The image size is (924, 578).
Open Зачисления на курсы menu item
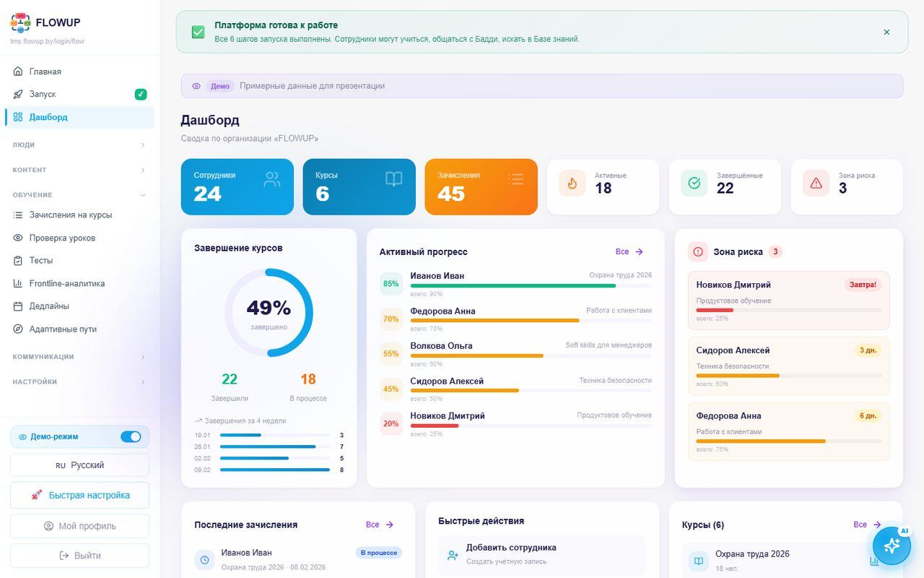[x=79, y=215]
